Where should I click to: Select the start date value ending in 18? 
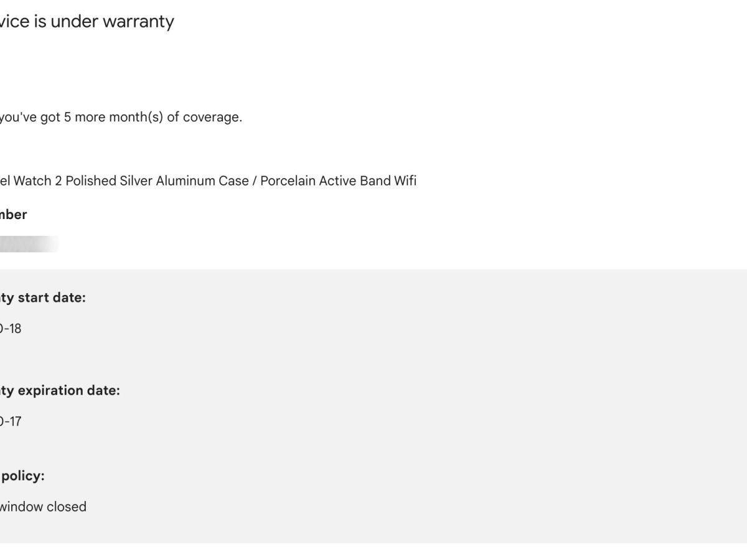(11, 329)
